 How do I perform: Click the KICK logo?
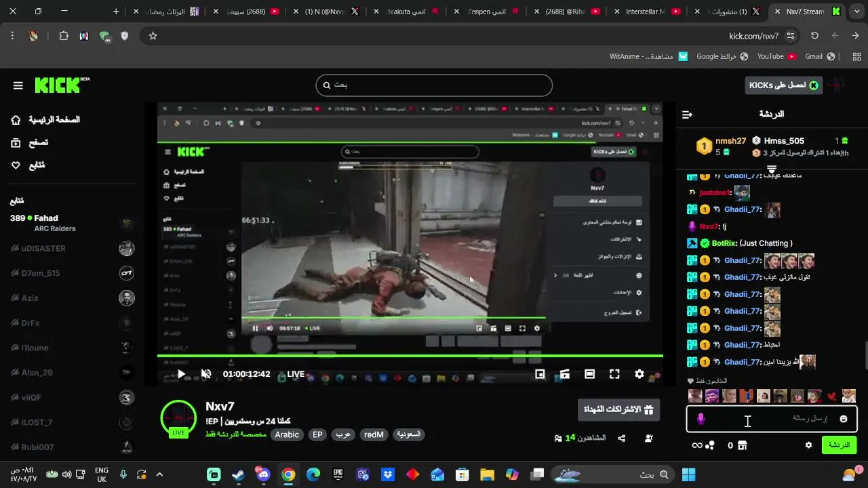coord(62,85)
